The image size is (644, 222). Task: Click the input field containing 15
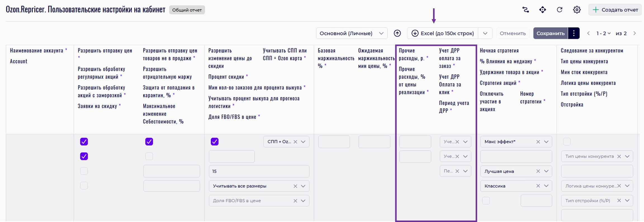(x=259, y=171)
